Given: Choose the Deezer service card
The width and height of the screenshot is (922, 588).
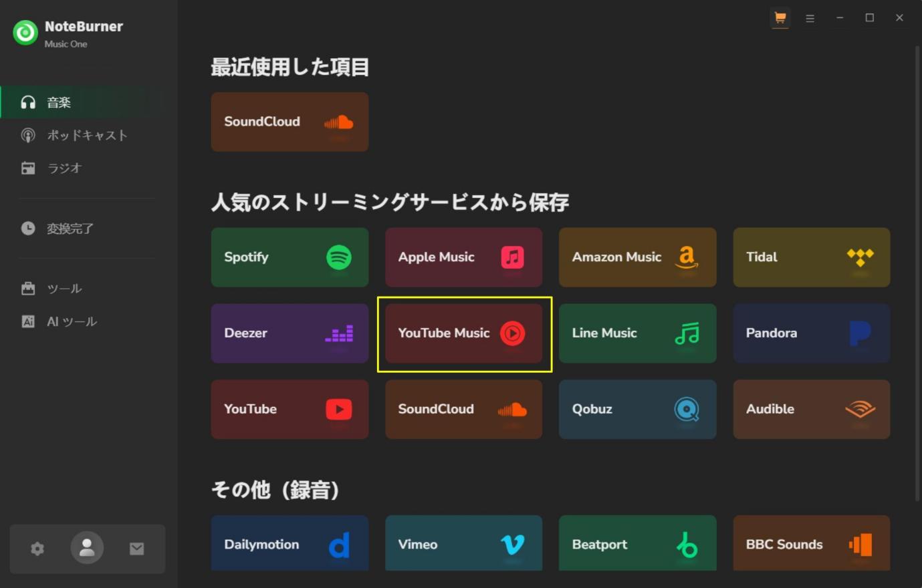Looking at the screenshot, I should 290,333.
